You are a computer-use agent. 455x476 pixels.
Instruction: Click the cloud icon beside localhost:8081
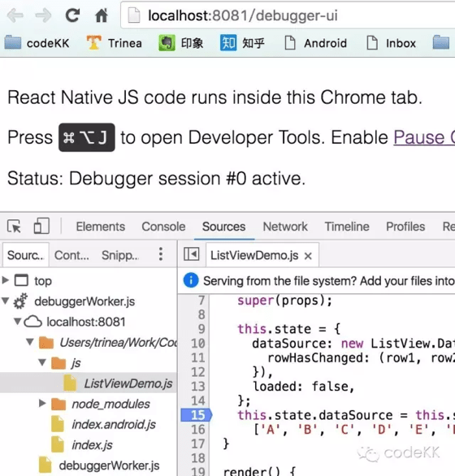(x=32, y=321)
